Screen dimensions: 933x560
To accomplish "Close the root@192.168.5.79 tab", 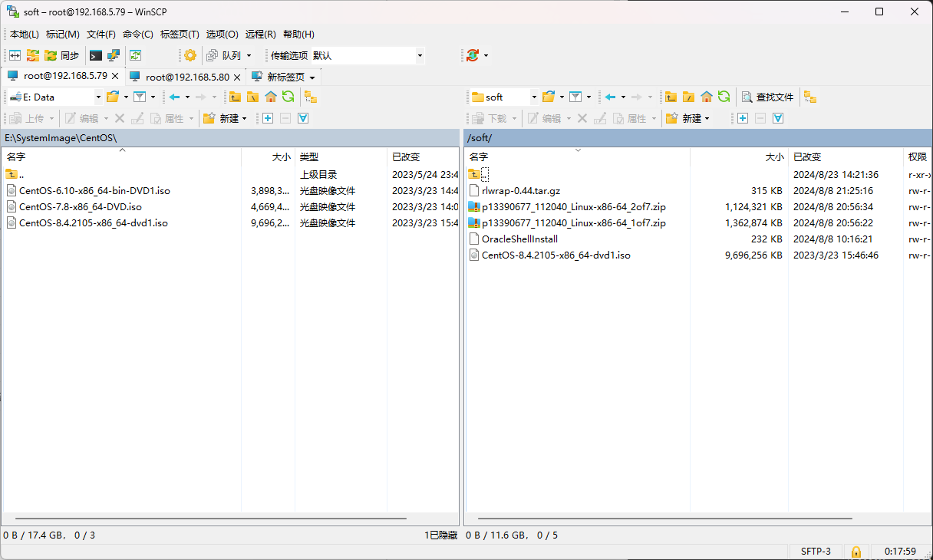I will pyautogui.click(x=115, y=76).
